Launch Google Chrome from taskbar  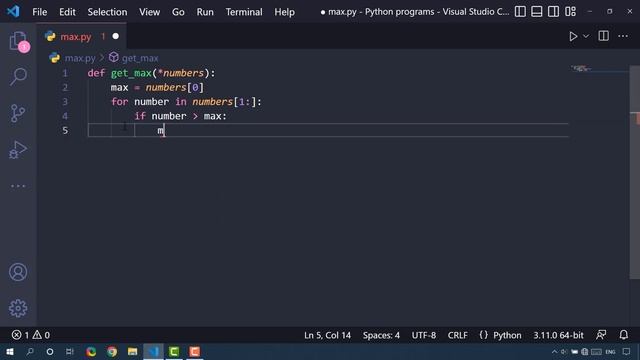click(112, 351)
